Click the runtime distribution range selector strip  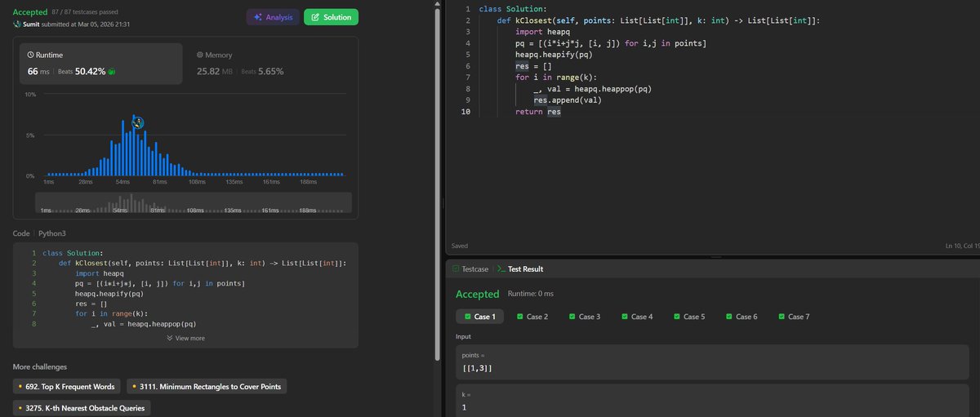click(193, 203)
